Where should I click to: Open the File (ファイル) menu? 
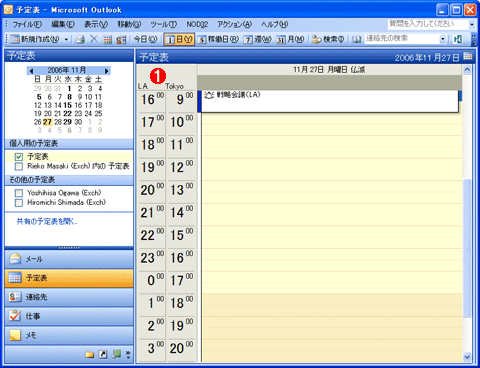click(27, 24)
